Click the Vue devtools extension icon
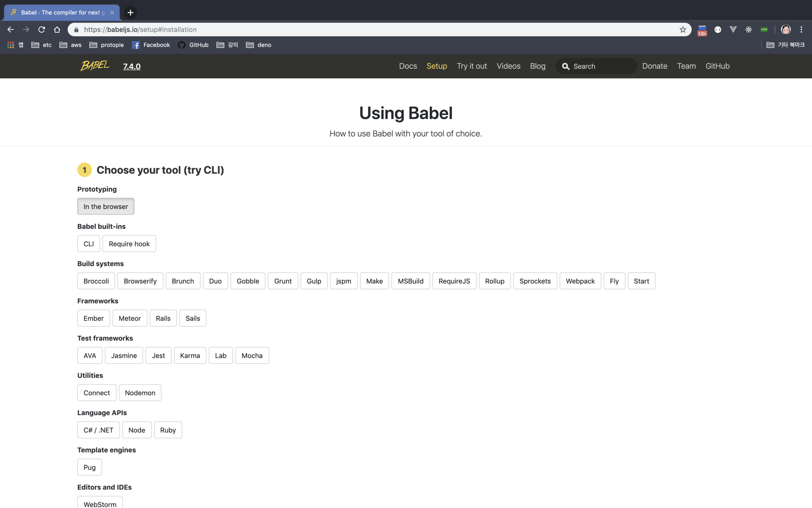The image size is (812, 508). [x=733, y=29]
